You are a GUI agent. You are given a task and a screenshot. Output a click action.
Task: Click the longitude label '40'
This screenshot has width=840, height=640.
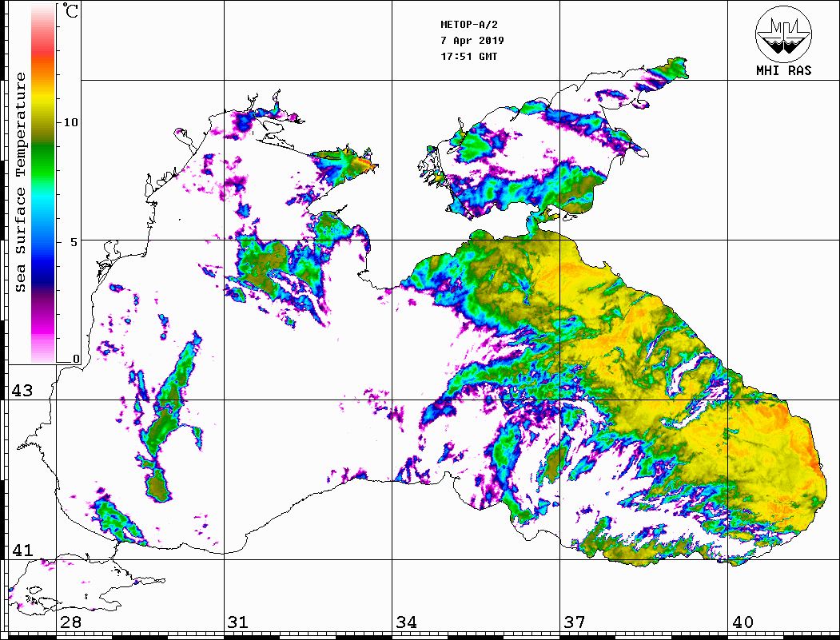coord(742,622)
